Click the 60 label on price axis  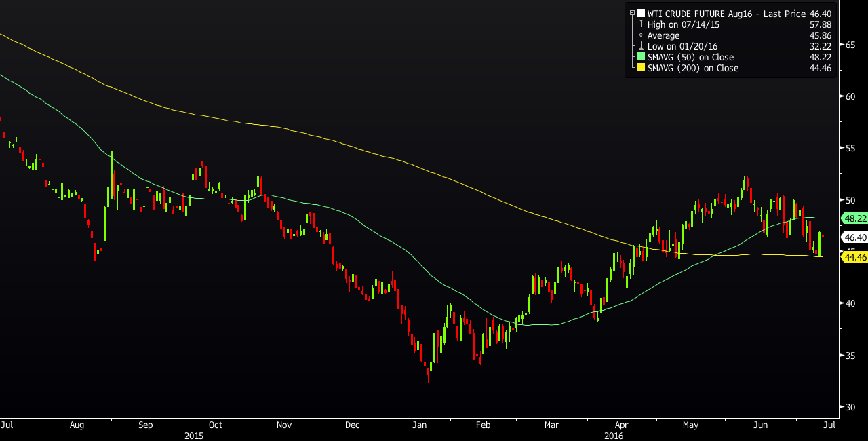click(x=850, y=96)
